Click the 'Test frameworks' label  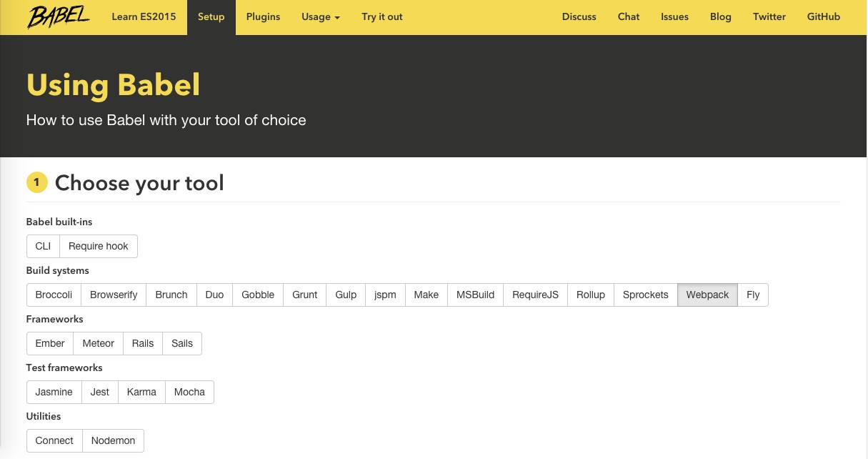(64, 367)
